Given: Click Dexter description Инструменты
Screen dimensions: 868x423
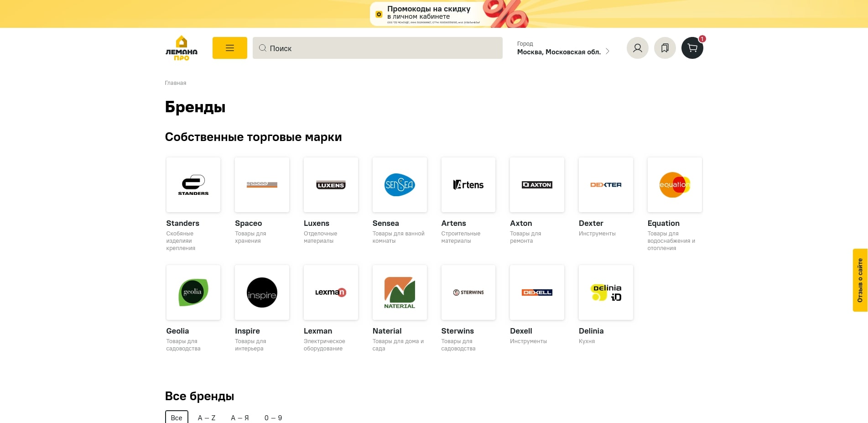Looking at the screenshot, I should (597, 234).
